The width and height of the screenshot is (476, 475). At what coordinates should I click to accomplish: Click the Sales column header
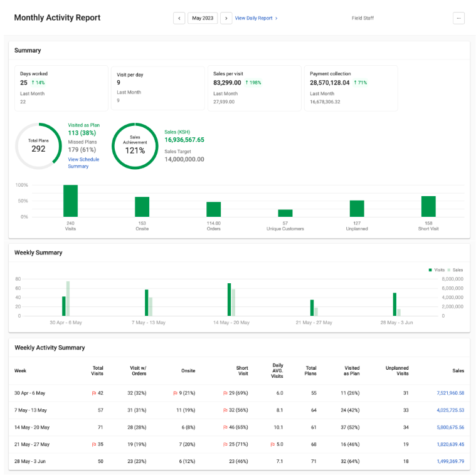point(458,370)
